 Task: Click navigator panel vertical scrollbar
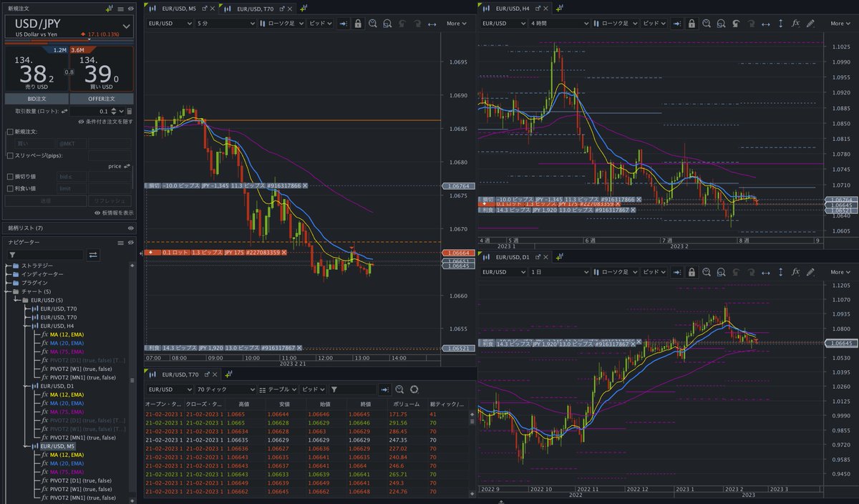point(132,379)
